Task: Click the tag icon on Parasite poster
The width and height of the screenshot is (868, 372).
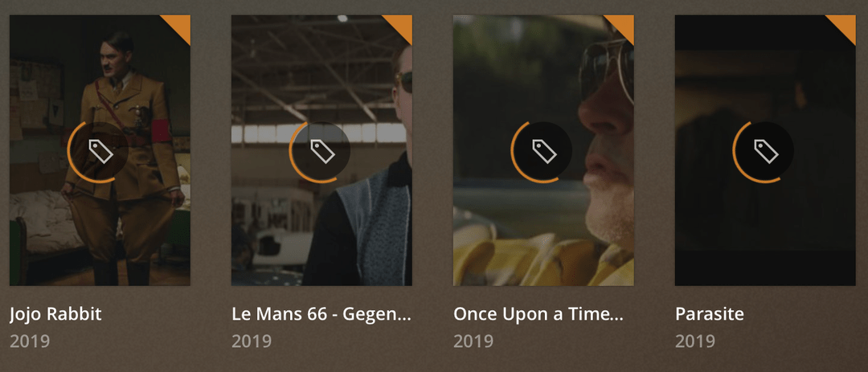Action: tap(766, 151)
